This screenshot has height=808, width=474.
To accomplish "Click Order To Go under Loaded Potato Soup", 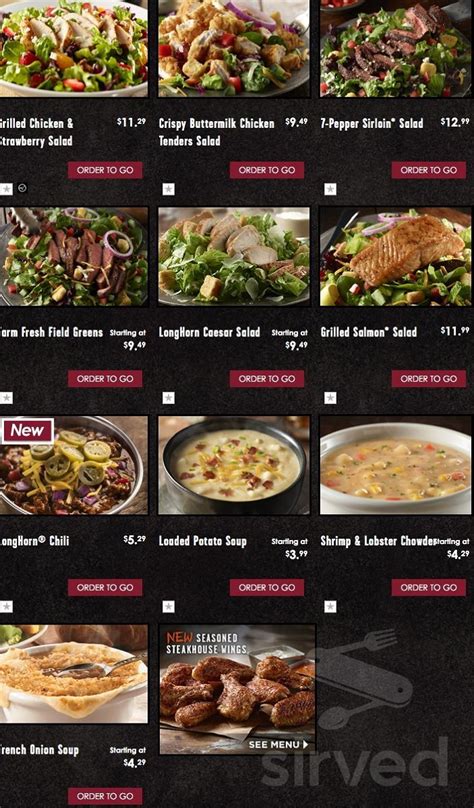I will coord(267,587).
